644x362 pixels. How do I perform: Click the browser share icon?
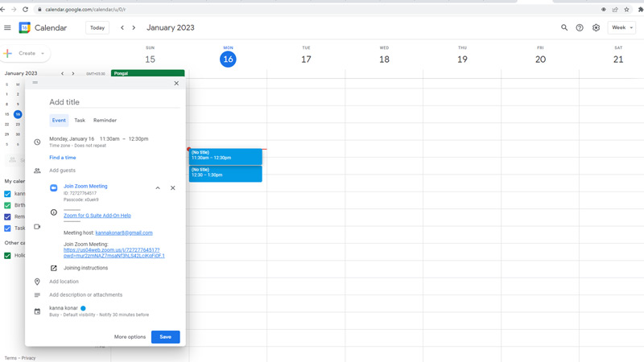coord(615,9)
